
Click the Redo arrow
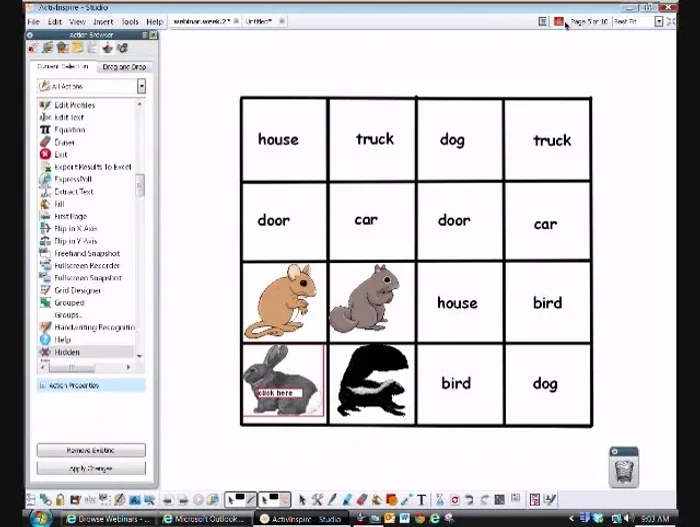tap(484, 500)
